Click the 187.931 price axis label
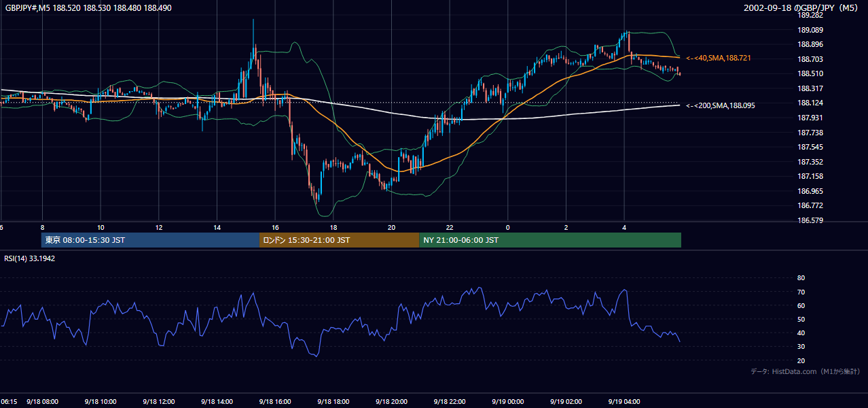Screen dimensions: 868x408 click(x=810, y=118)
